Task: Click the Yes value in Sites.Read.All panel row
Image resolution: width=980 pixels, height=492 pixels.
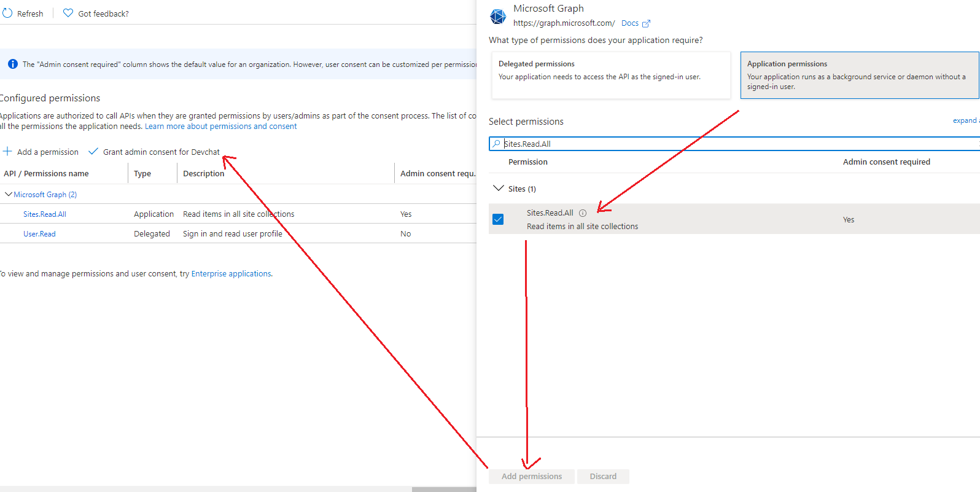Action: pos(849,220)
